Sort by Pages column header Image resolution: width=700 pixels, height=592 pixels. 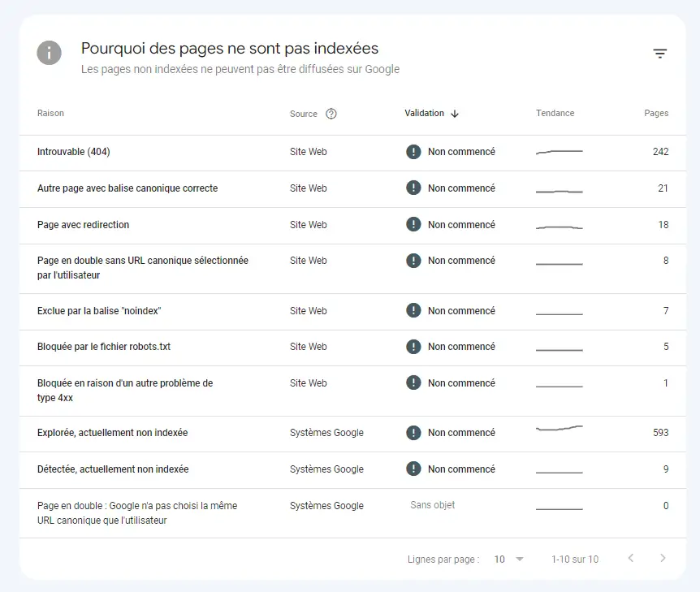point(656,113)
